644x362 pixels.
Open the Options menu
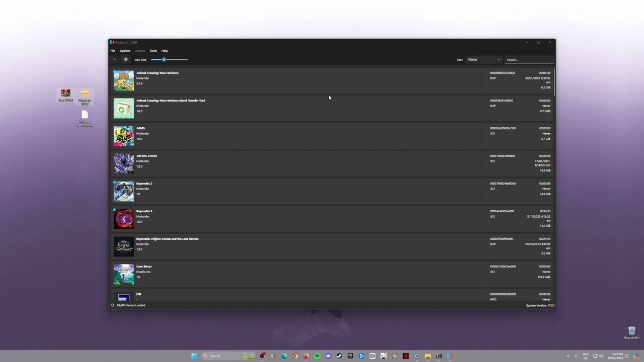point(125,51)
